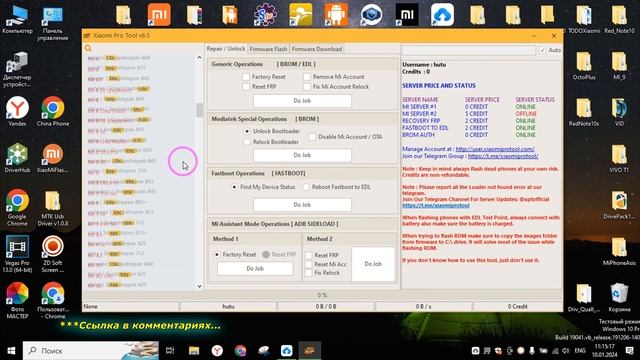Screen dimensions: 640x360
Task: Tick Reset Mi Acc in Method 2
Action: click(309, 264)
